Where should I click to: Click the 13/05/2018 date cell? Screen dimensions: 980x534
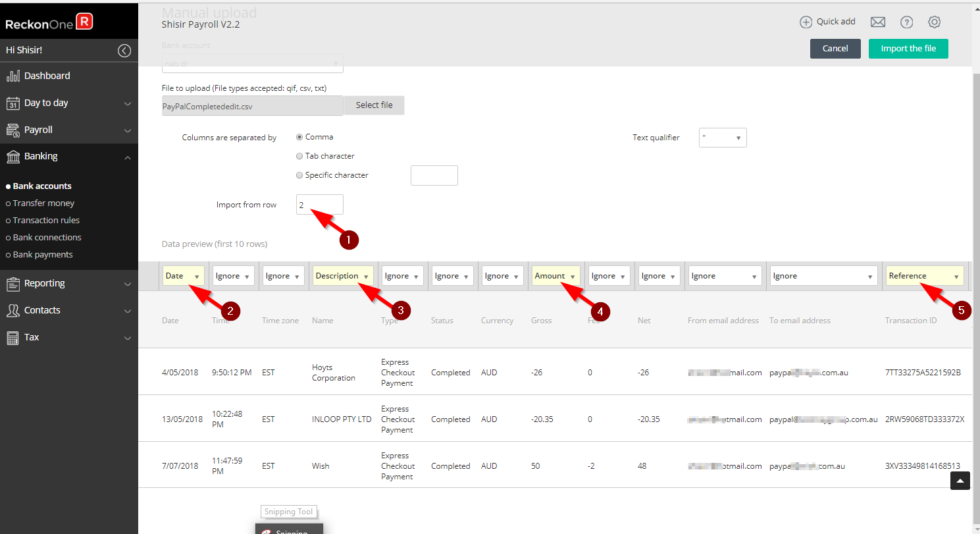click(182, 419)
